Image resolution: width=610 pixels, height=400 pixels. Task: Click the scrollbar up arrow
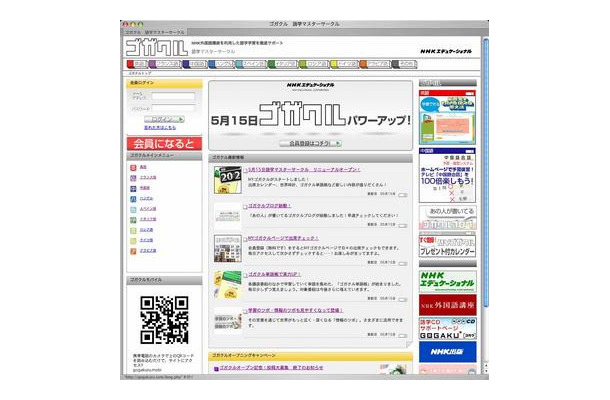point(486,366)
